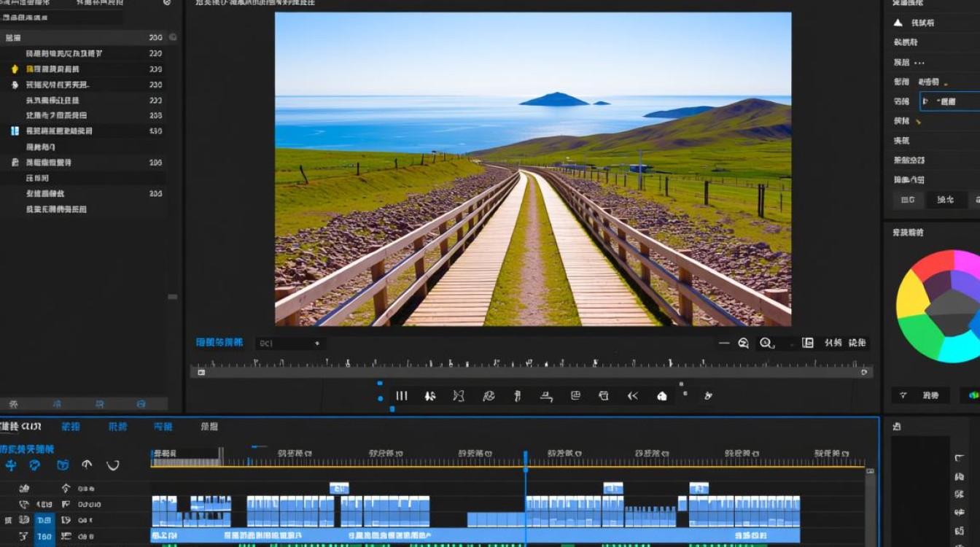This screenshot has width=980, height=547.
Task: Click the square layout icon right of the magnifiers
Action: click(807, 343)
